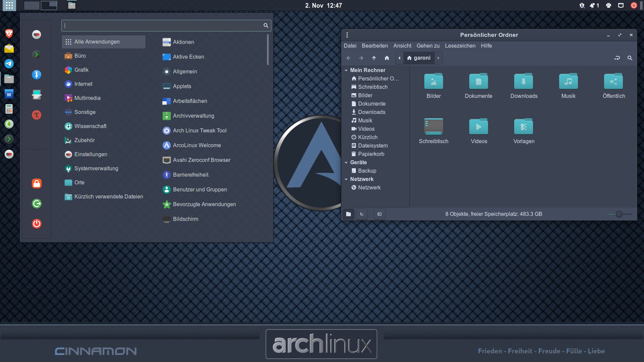Go up one directory in Nemo

[x=374, y=58]
